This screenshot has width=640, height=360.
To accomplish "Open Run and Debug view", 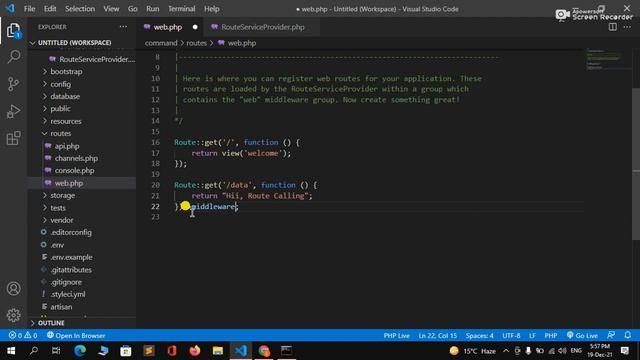I will (13, 111).
